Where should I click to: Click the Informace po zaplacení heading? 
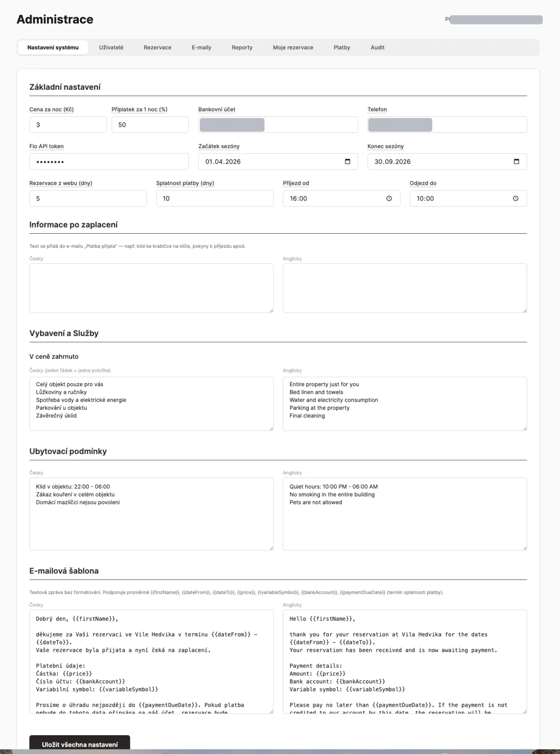tap(73, 225)
